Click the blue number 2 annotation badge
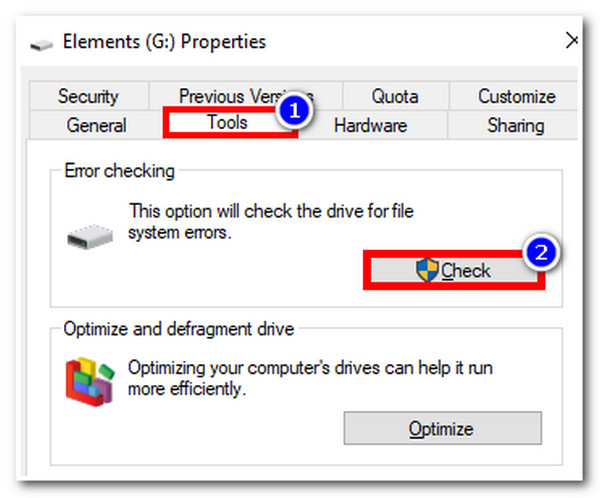The image size is (600, 498). (x=541, y=253)
